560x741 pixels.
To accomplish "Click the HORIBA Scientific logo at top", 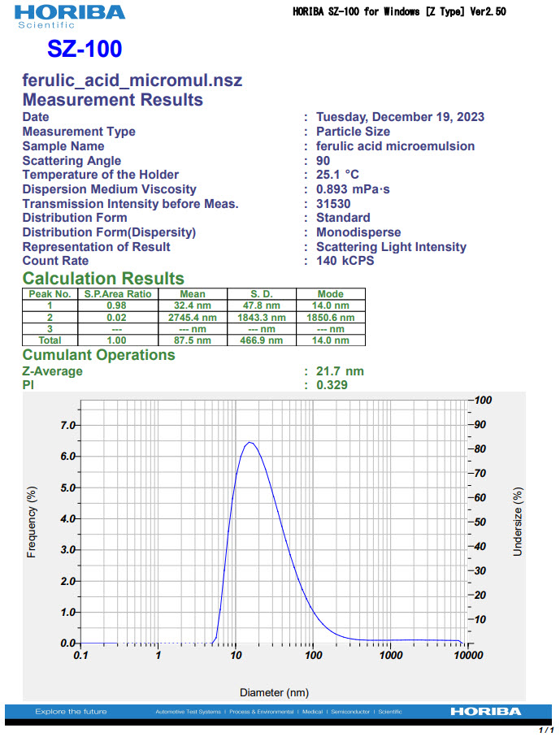I will click(x=69, y=17).
